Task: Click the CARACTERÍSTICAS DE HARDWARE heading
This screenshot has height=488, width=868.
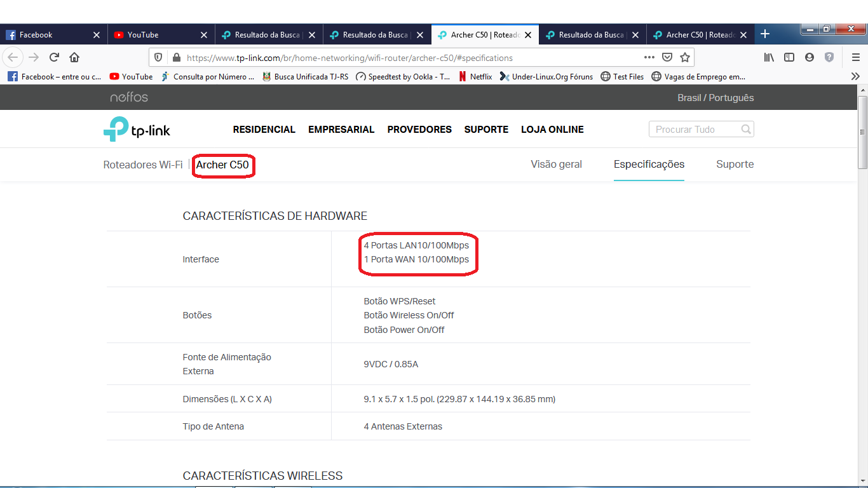Action: (275, 216)
